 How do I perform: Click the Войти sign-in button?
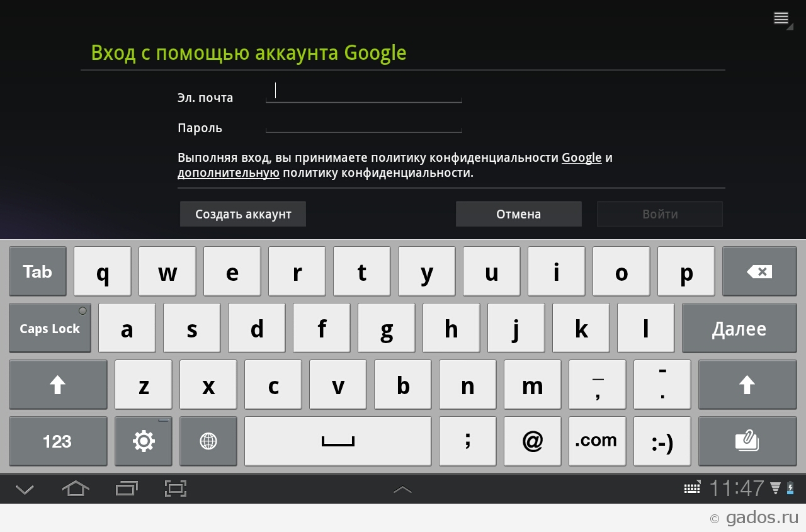(x=660, y=214)
